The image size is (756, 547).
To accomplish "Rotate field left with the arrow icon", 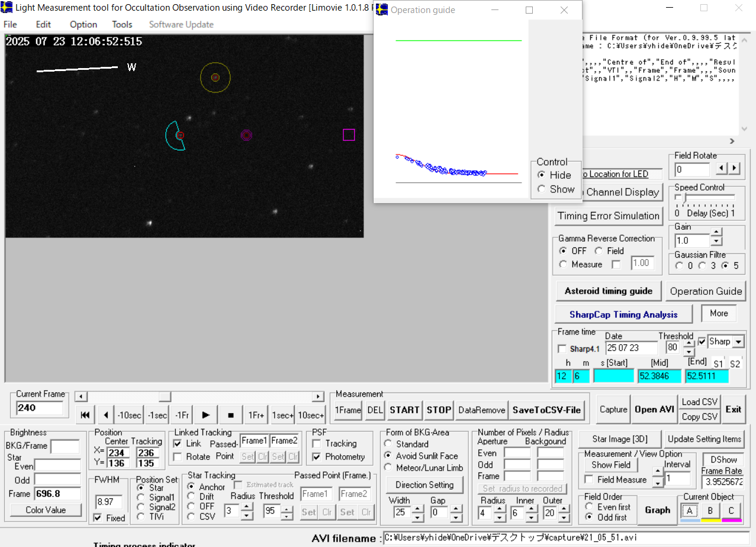I will 721,169.
